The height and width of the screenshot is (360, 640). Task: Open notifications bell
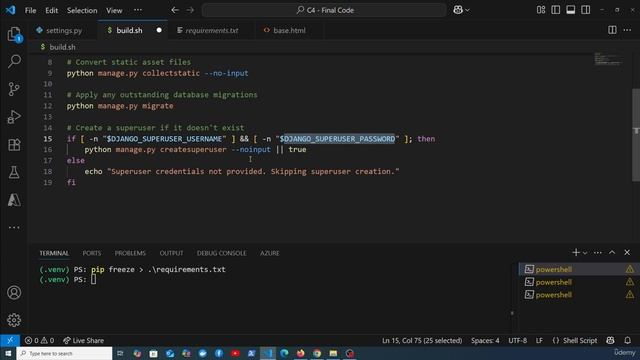tap(627, 340)
